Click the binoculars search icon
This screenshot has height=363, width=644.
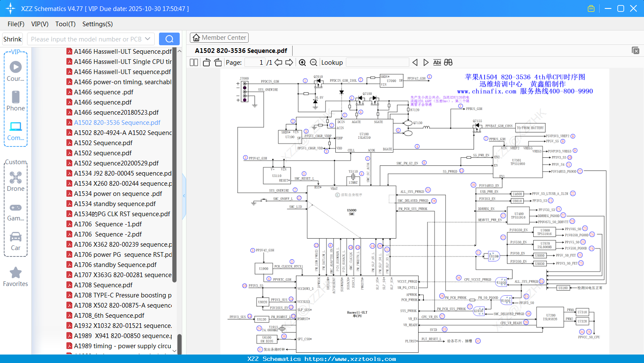coord(448,63)
